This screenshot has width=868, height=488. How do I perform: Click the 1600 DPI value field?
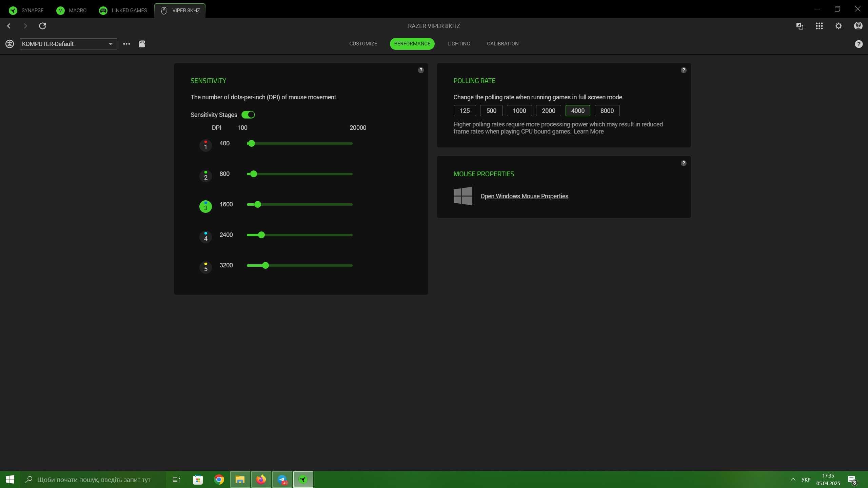pyautogui.click(x=226, y=204)
